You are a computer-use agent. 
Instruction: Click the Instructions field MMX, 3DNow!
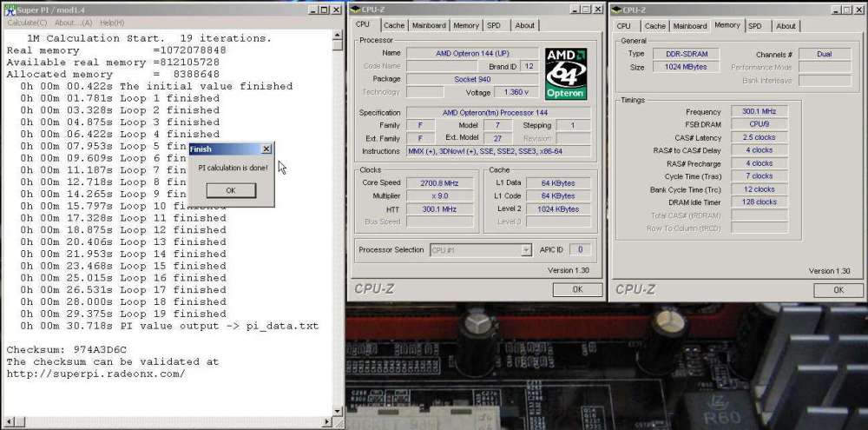(499, 151)
